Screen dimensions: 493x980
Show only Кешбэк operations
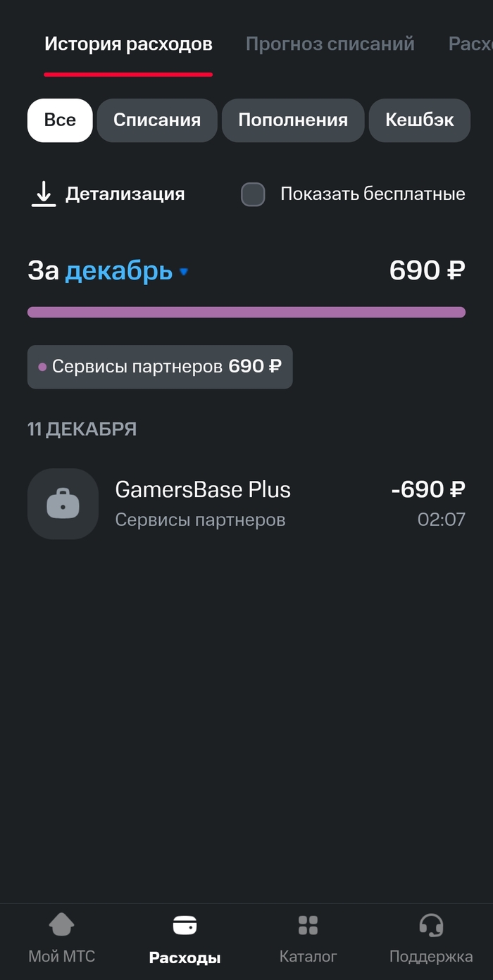coord(419,120)
